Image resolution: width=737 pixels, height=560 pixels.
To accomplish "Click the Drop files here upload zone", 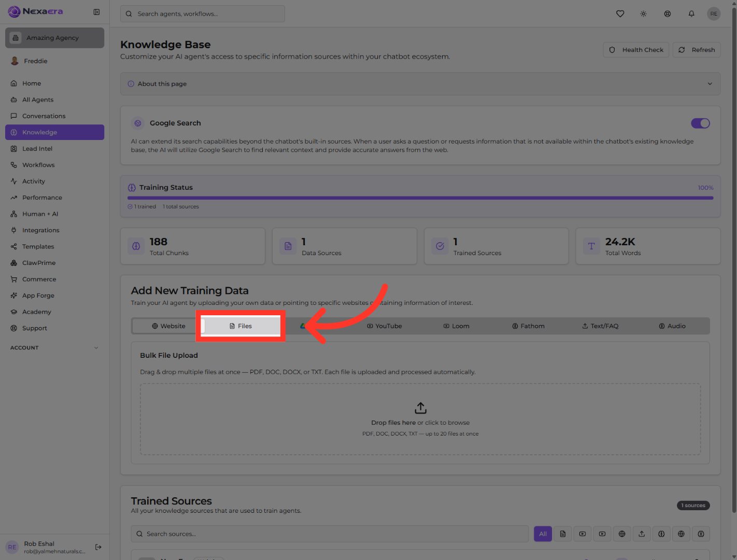I will [x=420, y=419].
